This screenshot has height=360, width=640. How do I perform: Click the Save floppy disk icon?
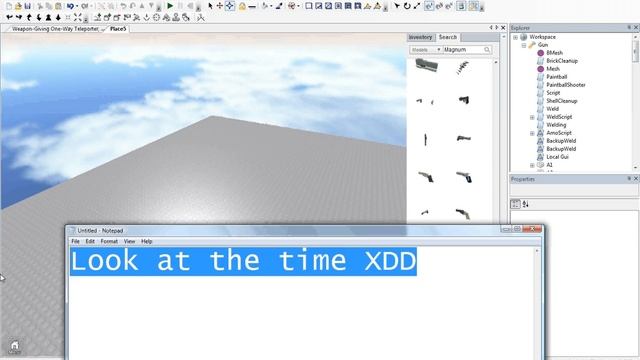pos(27,6)
